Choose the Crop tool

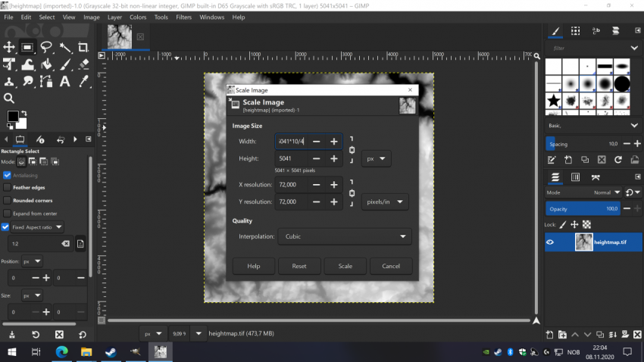(83, 47)
